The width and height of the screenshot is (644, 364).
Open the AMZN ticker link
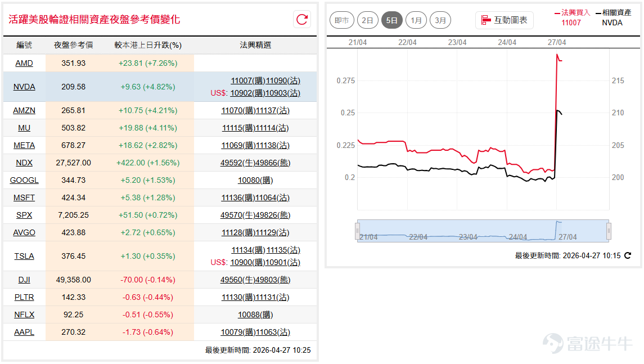24,110
